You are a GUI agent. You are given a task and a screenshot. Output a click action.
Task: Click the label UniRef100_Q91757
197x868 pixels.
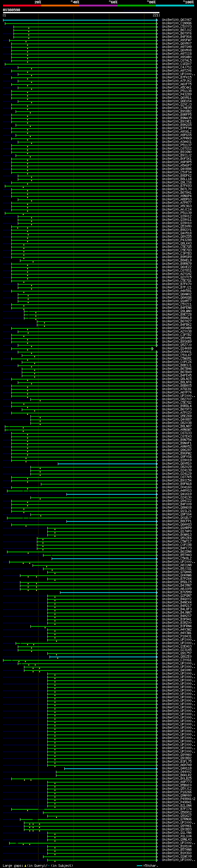(x=176, y=653)
